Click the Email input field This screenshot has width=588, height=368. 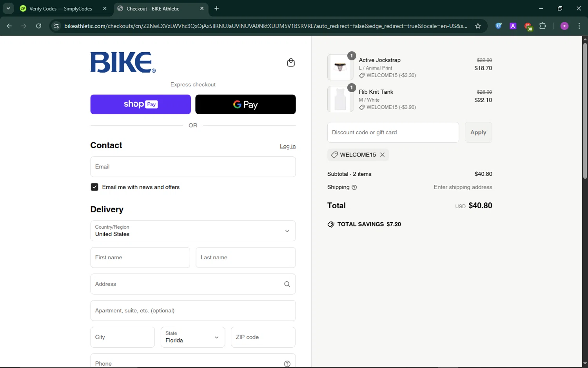[193, 167]
